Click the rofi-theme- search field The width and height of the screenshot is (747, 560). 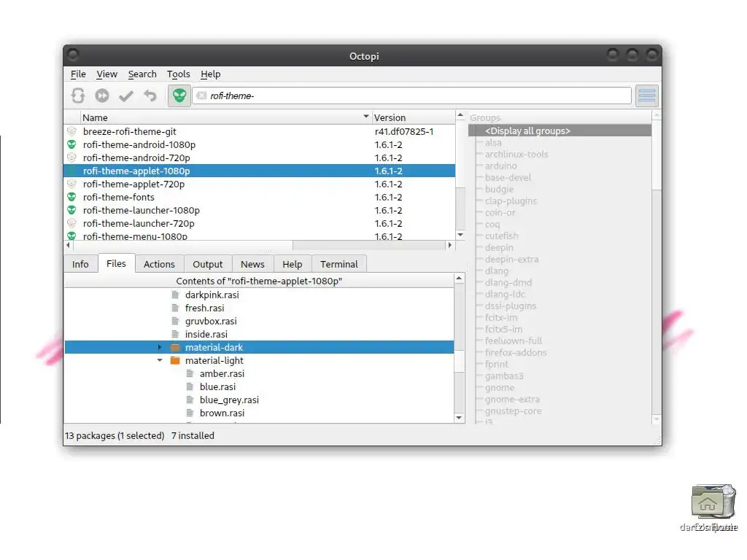(412, 96)
